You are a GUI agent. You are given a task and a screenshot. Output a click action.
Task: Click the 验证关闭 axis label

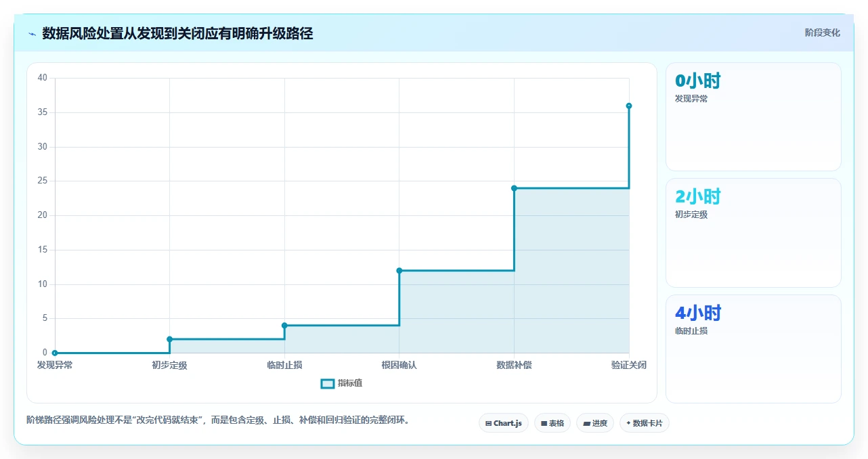629,366
